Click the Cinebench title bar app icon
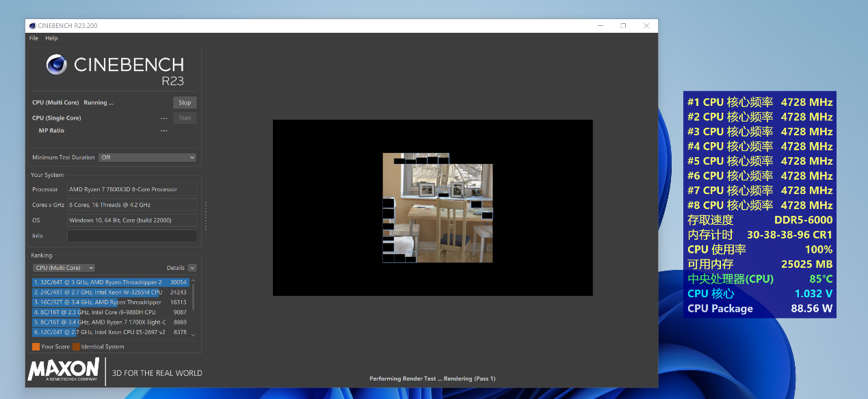 32,26
